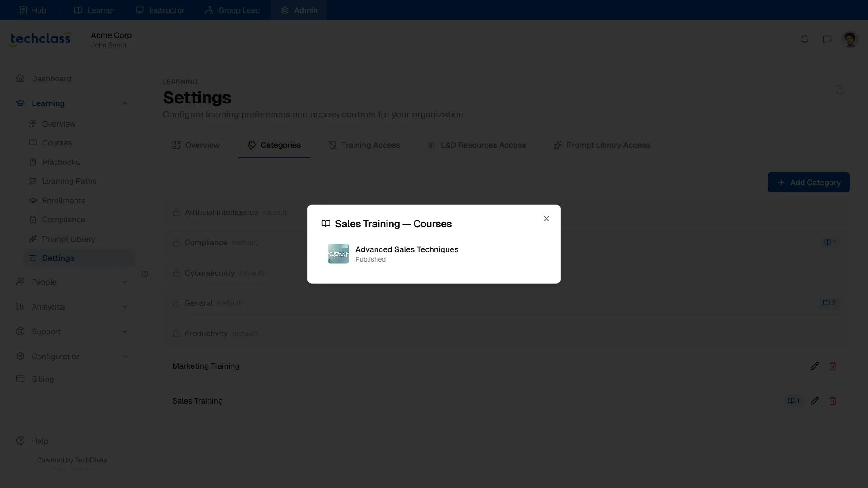Open Compliance in the sidebar
This screenshot has height=488, width=868.
[x=63, y=220]
